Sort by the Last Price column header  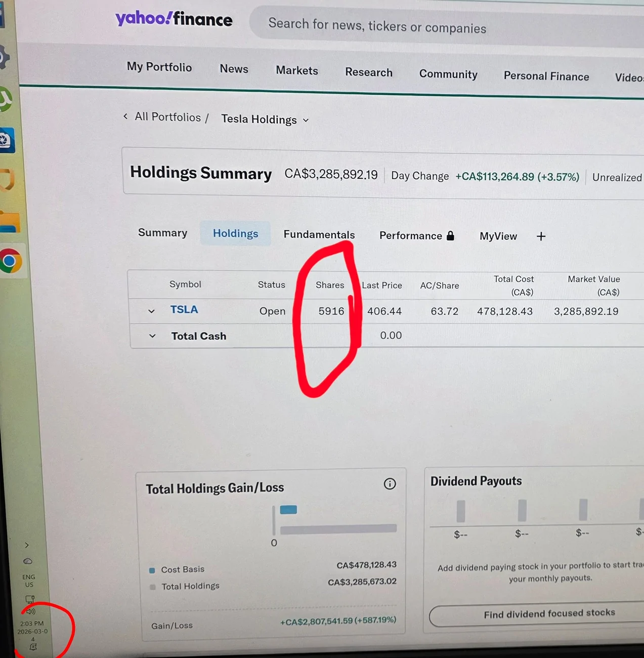tap(382, 285)
